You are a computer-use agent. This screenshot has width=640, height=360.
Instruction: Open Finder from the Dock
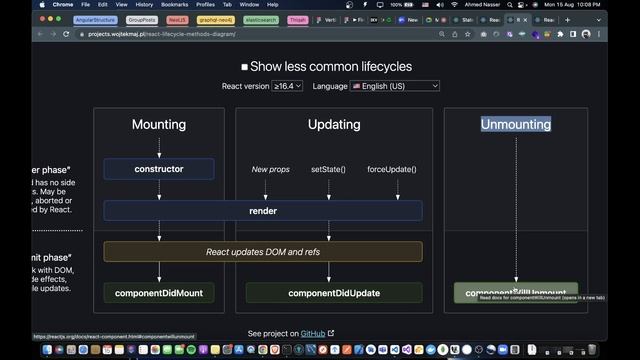pos(47,350)
